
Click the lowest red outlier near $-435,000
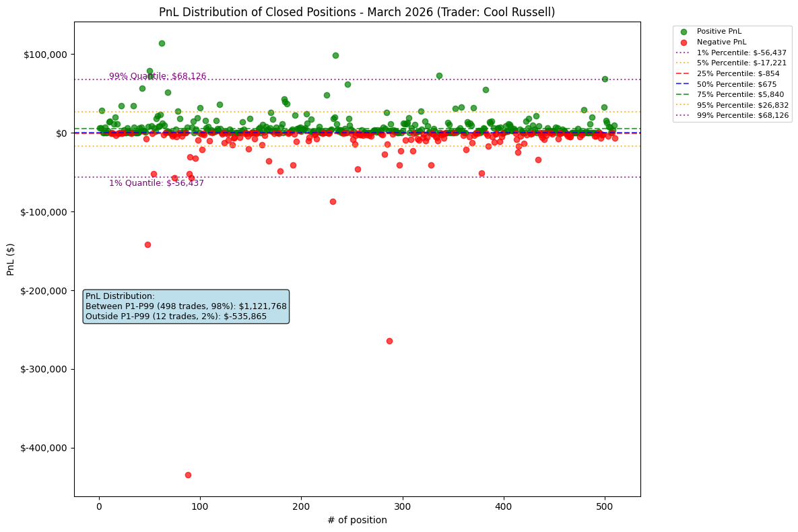point(188,474)
